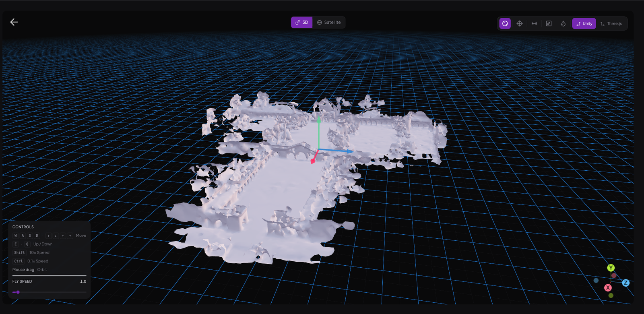Click the expand-to-fit square icon

[x=549, y=23]
